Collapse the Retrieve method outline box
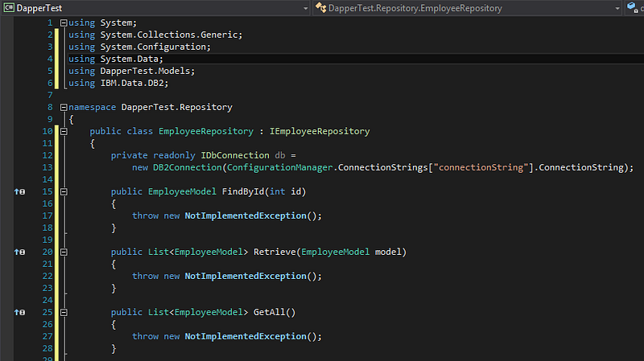Screen dimensions: 644x361 [x=64, y=252]
